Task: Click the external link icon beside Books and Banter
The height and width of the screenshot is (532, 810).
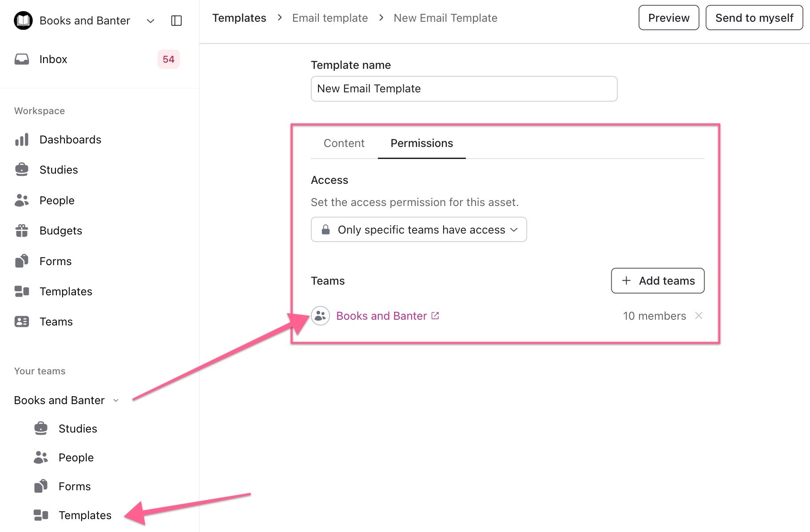Action: tap(435, 316)
